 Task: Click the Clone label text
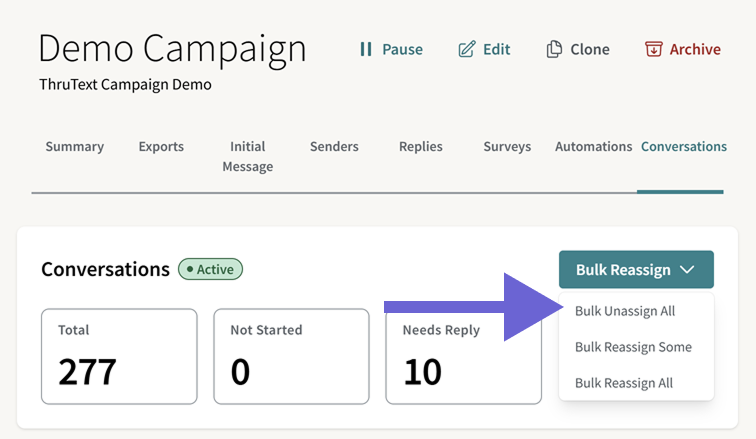(590, 49)
